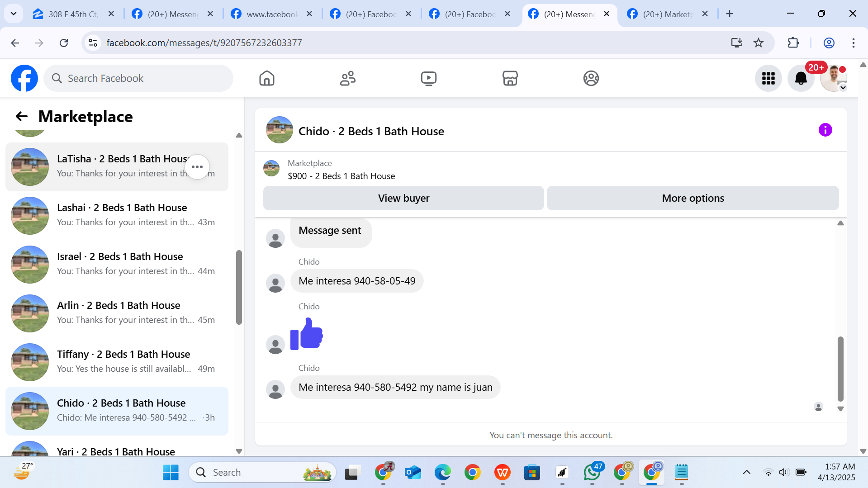Open the Friends icon in top navigation

[348, 78]
